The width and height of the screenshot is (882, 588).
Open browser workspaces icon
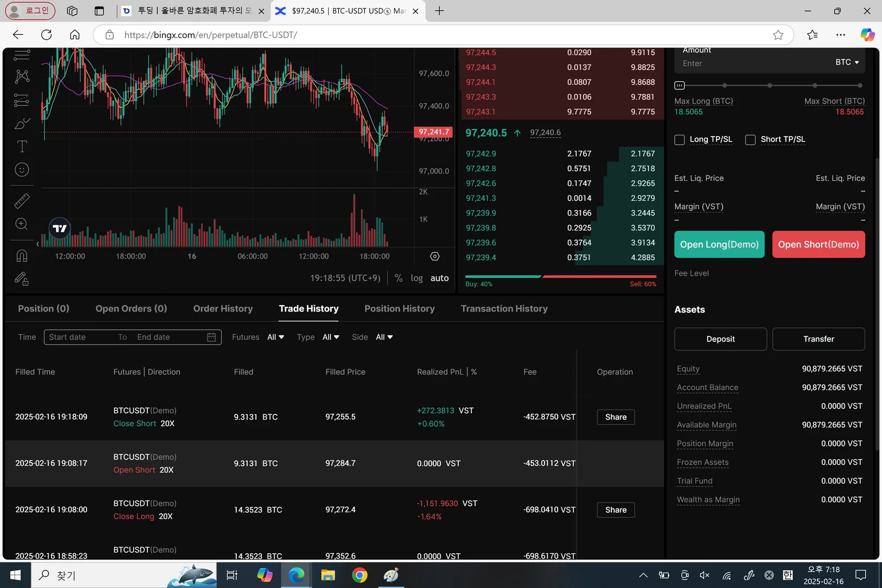click(72, 11)
